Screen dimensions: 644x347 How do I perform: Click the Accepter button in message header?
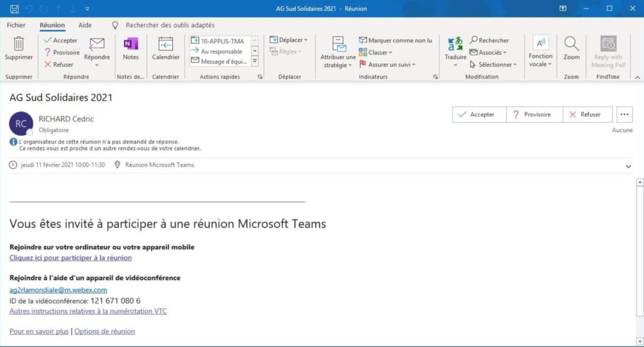[x=477, y=114]
